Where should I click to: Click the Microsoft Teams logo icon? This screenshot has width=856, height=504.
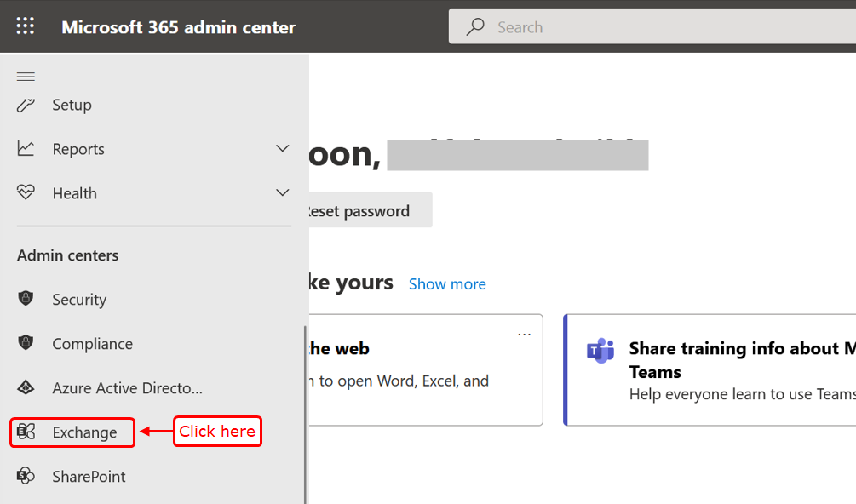(600, 350)
